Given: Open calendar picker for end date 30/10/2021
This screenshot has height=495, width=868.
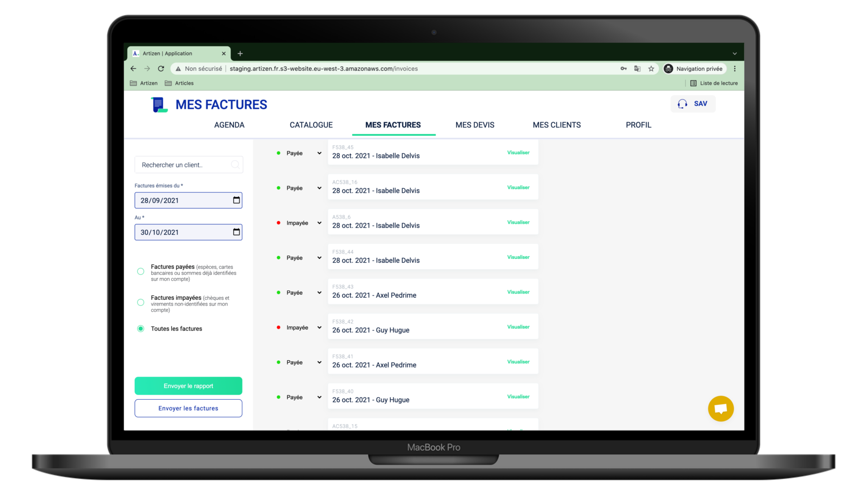Looking at the screenshot, I should pyautogui.click(x=236, y=232).
